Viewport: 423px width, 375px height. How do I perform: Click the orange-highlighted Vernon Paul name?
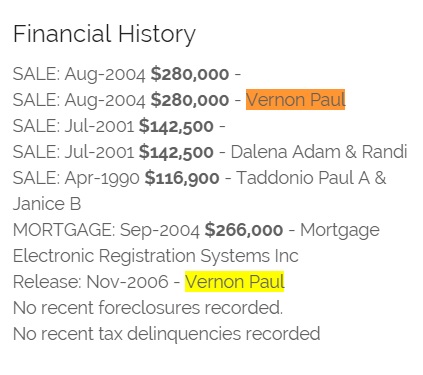[x=295, y=100]
